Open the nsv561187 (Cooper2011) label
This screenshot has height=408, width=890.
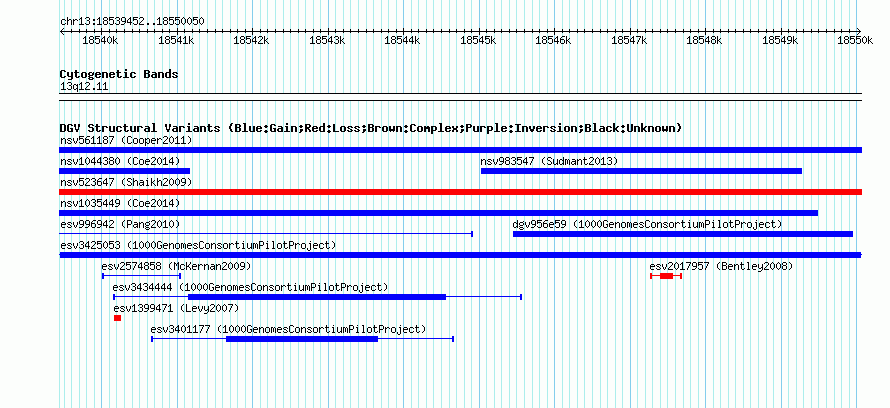126,140
